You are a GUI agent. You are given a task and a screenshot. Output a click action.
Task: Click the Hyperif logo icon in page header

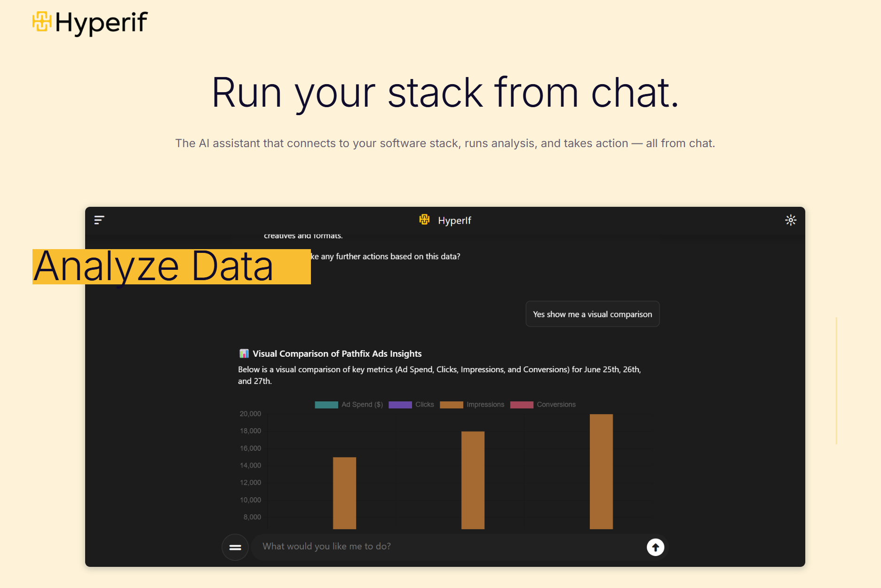point(42,22)
